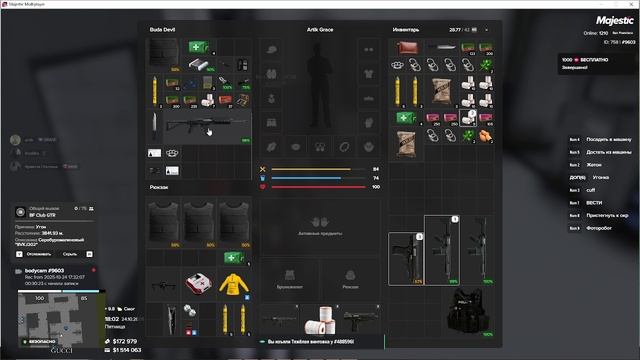Screen dimensions: 640x360
Task: Click the green medkit in Инвентарь
Action: click(406, 118)
